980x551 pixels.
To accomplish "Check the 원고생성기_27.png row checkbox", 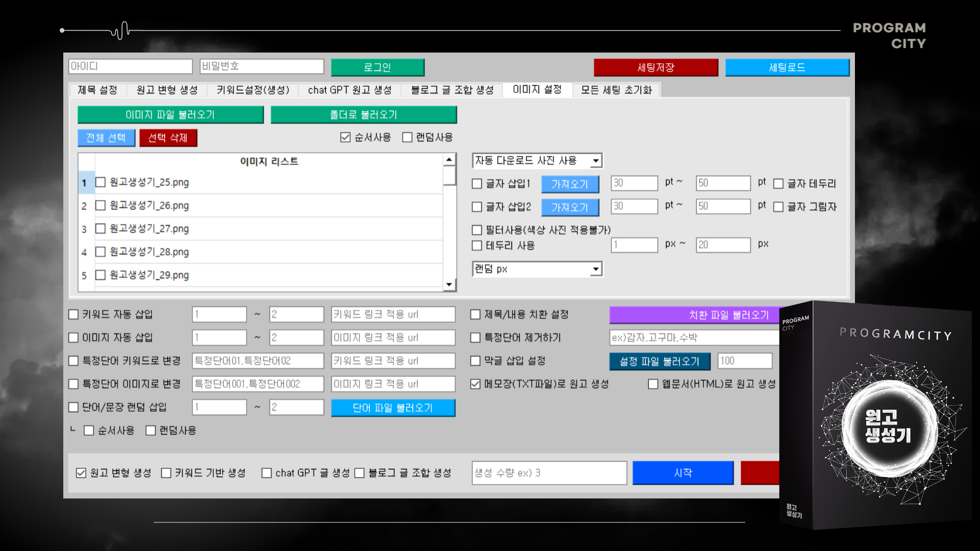I will [101, 229].
